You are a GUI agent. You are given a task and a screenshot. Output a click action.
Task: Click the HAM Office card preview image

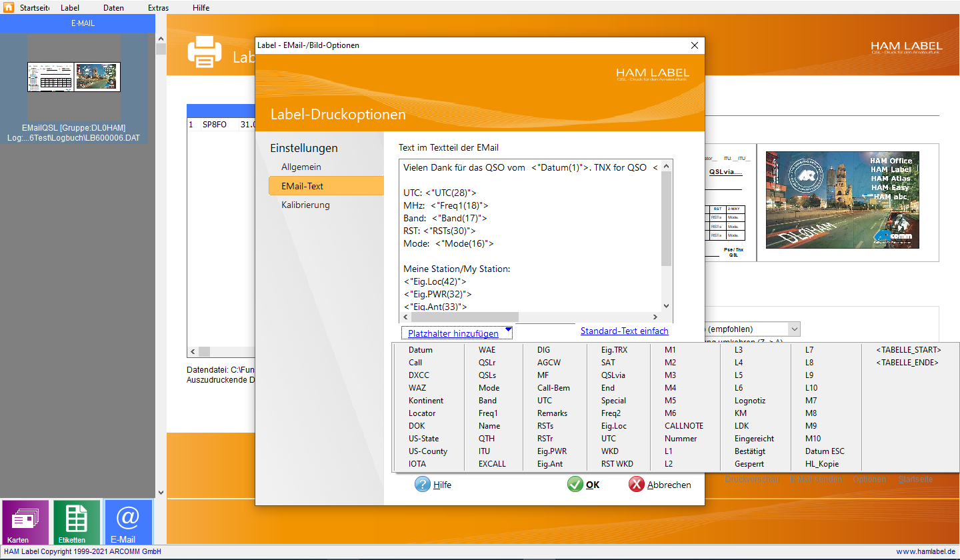(843, 200)
